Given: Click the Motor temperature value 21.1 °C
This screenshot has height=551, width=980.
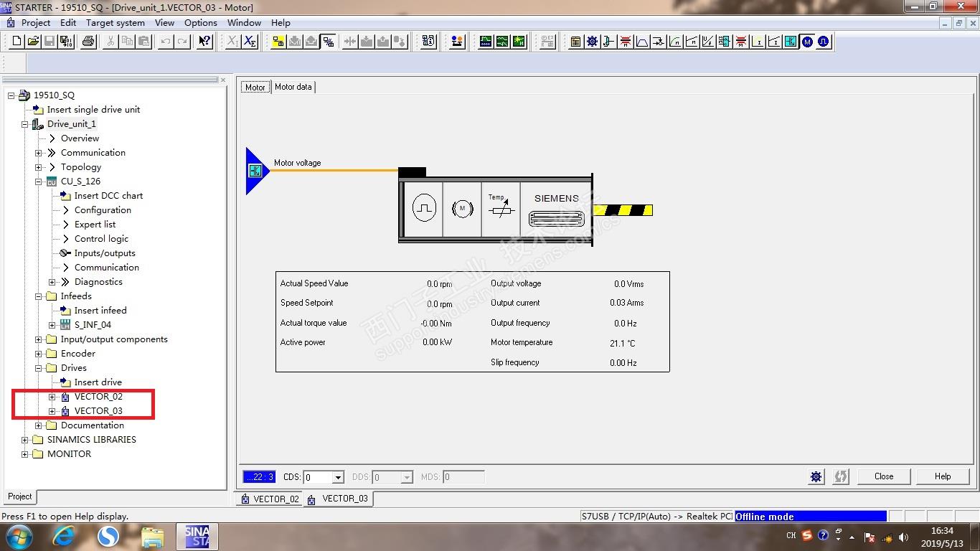Looking at the screenshot, I should (623, 343).
